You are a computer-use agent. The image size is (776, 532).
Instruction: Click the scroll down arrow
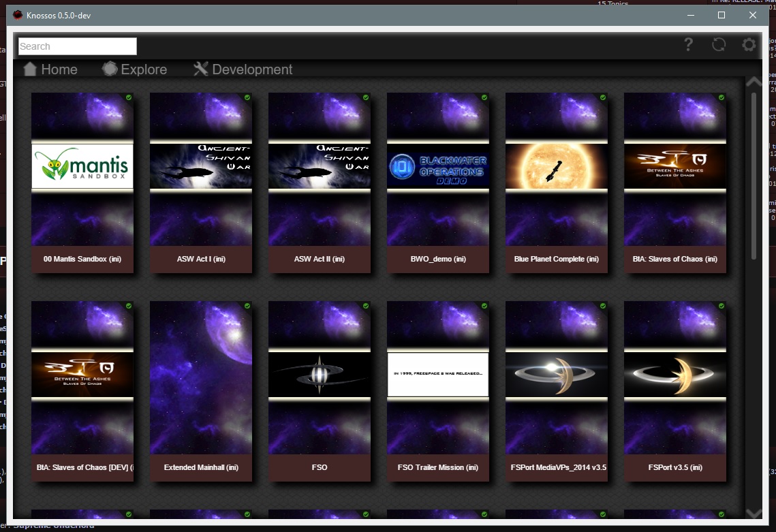click(x=754, y=513)
